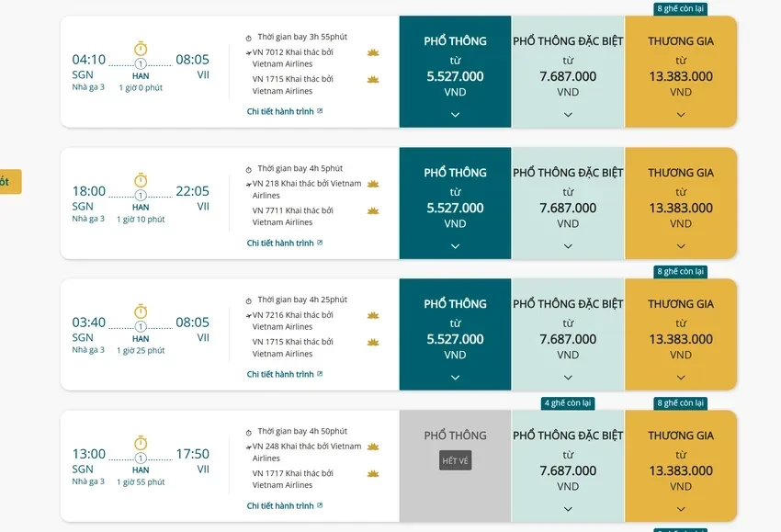Click lotus logo beside flight VN 7012

click(x=373, y=52)
